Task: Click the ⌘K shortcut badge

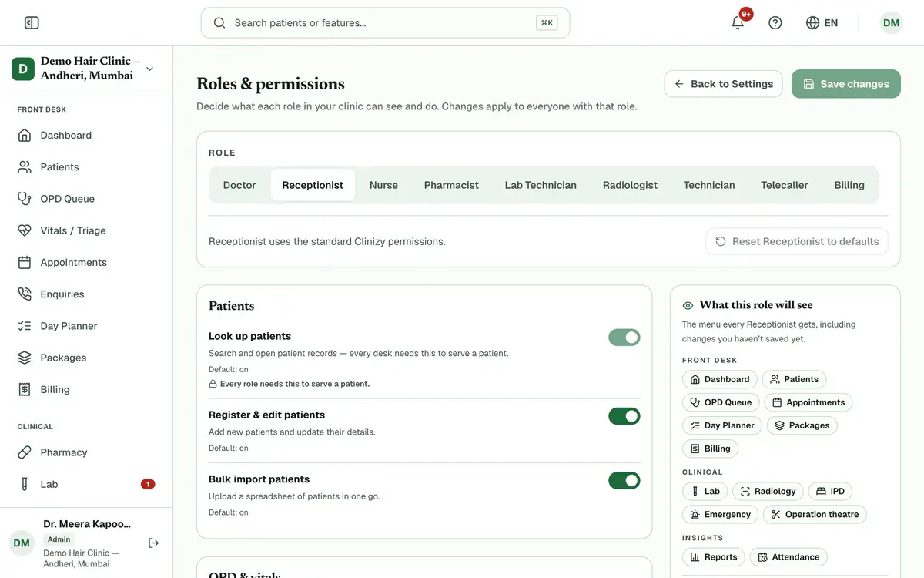Action: (547, 23)
